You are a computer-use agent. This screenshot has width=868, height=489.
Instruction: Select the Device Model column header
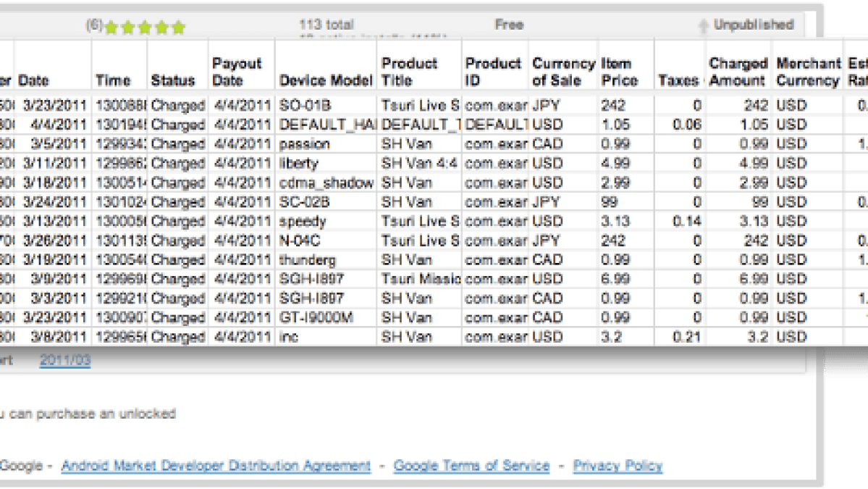[326, 80]
